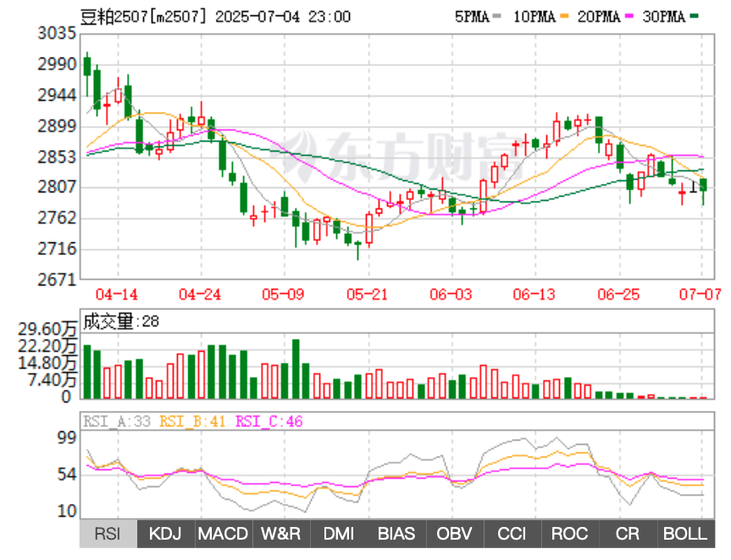Click the 10 RSI axis label

coord(67,511)
